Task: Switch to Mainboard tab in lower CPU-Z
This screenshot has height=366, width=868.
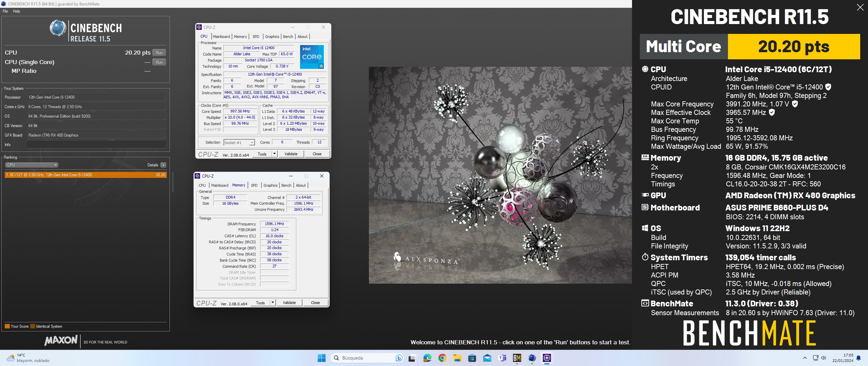Action: tap(220, 185)
